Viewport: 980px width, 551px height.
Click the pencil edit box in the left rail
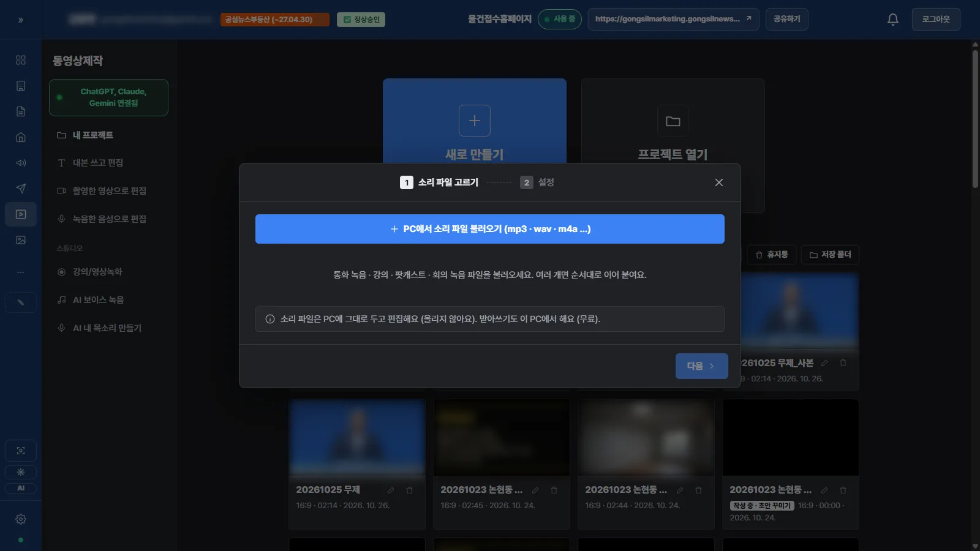coord(21,302)
